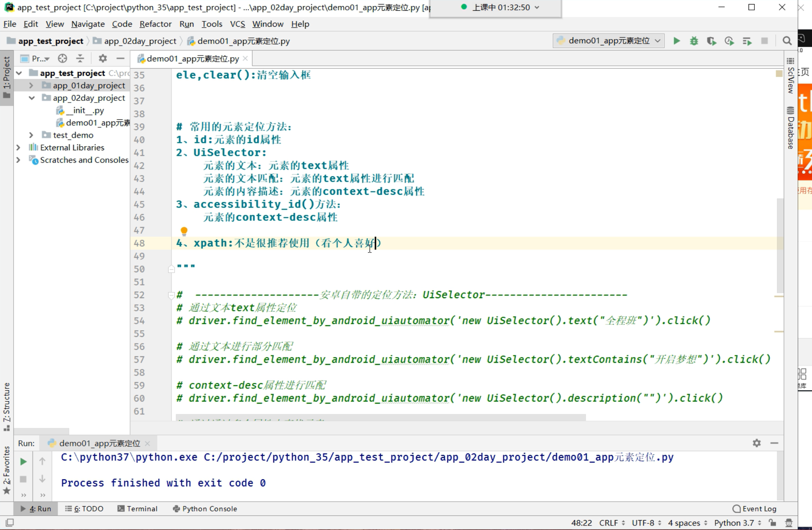Image resolution: width=812 pixels, height=530 pixels.
Task: Click the locate-current-file crosshair icon
Action: pyautogui.click(x=62, y=58)
